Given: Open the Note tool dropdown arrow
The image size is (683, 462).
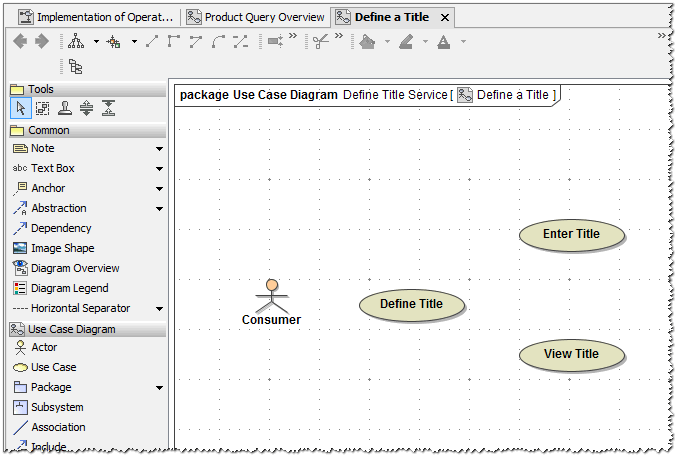Looking at the screenshot, I should [x=159, y=149].
